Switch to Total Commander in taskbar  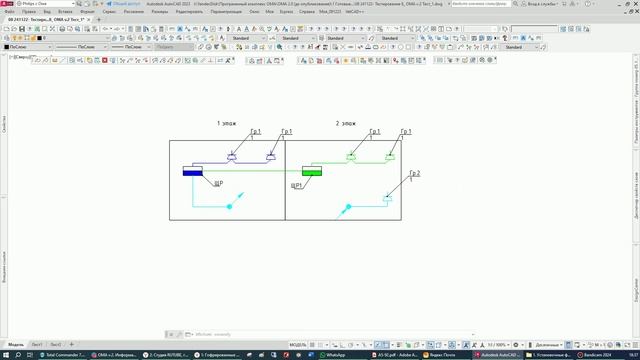(62, 355)
